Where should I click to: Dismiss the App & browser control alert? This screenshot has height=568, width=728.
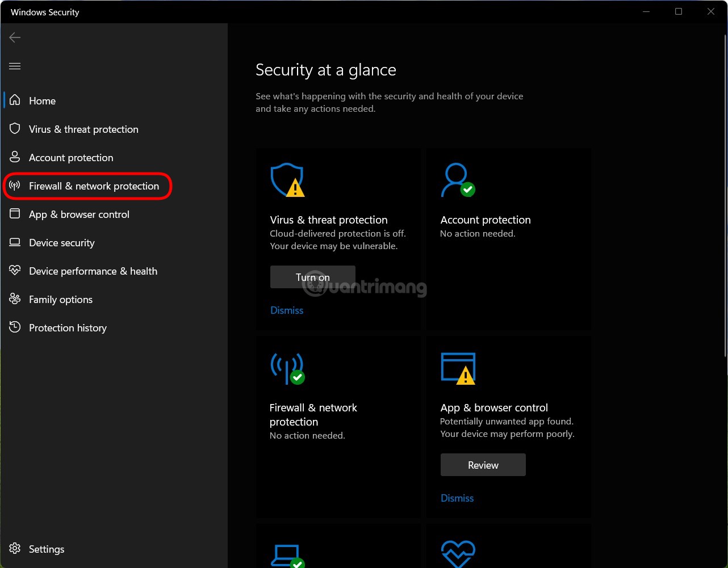pyautogui.click(x=457, y=498)
